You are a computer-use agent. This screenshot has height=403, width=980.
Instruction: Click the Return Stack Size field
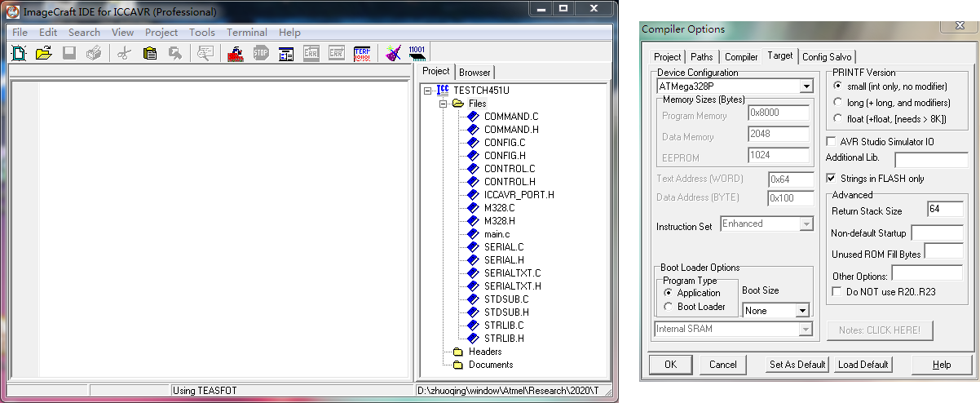945,210
